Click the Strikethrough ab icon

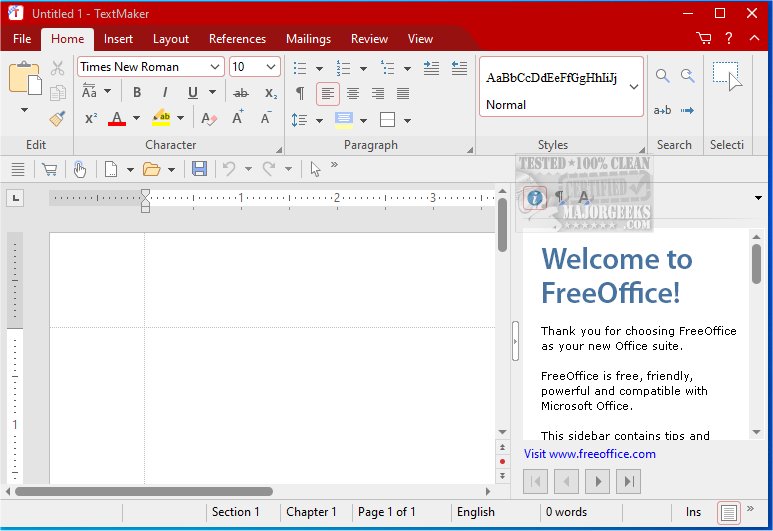tap(240, 93)
